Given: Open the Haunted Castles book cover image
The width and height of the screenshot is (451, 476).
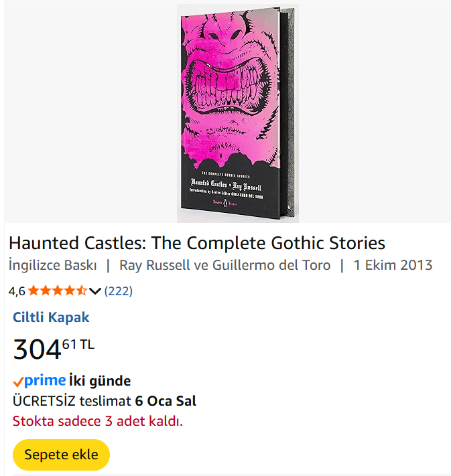Looking at the screenshot, I should pos(235,114).
